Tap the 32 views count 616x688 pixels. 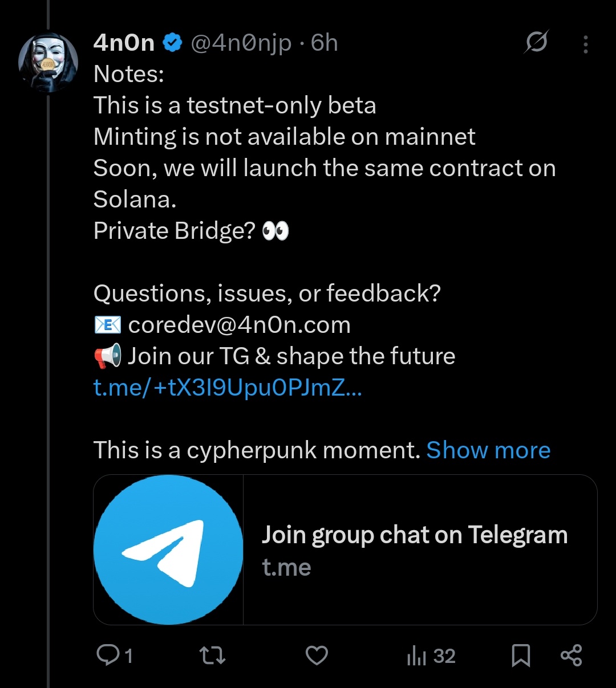(x=444, y=656)
